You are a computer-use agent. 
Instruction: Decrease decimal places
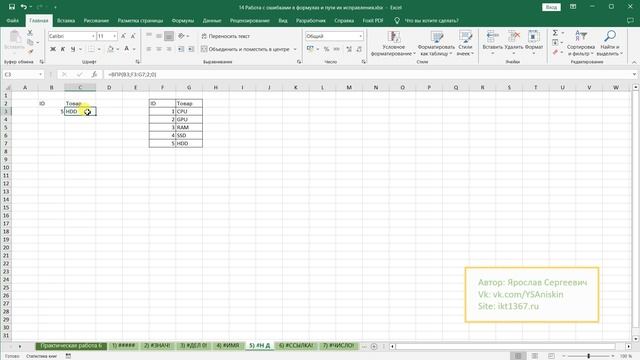(x=359, y=49)
